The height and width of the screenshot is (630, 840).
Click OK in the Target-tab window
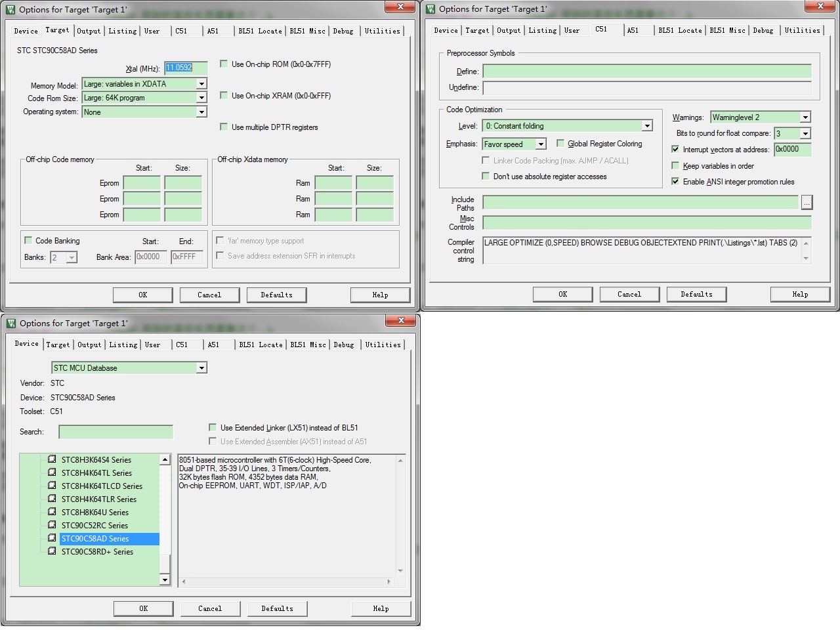(143, 295)
